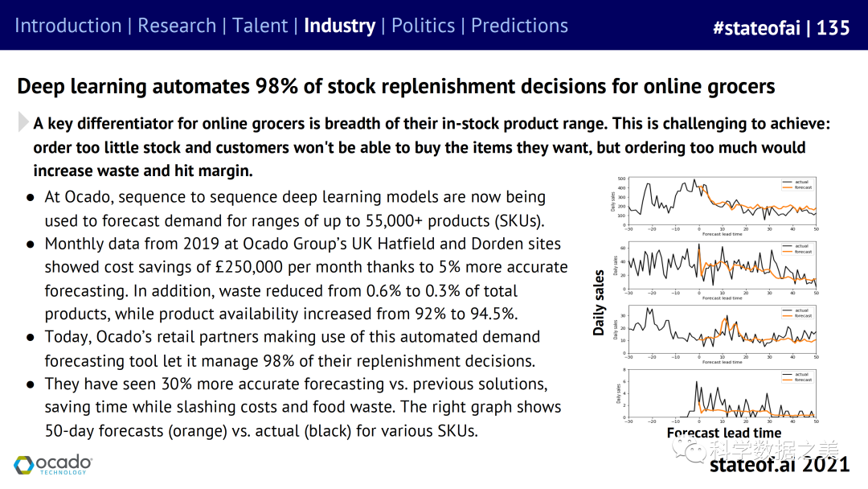This screenshot has height=489, width=868.
Task: Open the Politics section tab
Action: point(423,26)
